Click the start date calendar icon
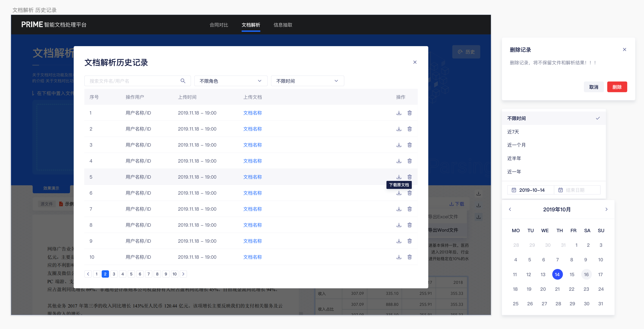This screenshot has width=644, height=329. coord(514,190)
